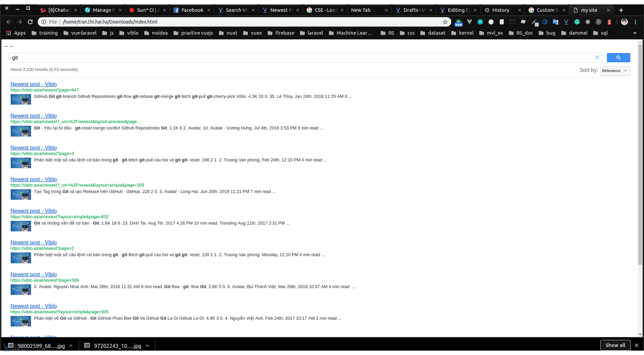Reload the page with the refresh icon

[30, 22]
